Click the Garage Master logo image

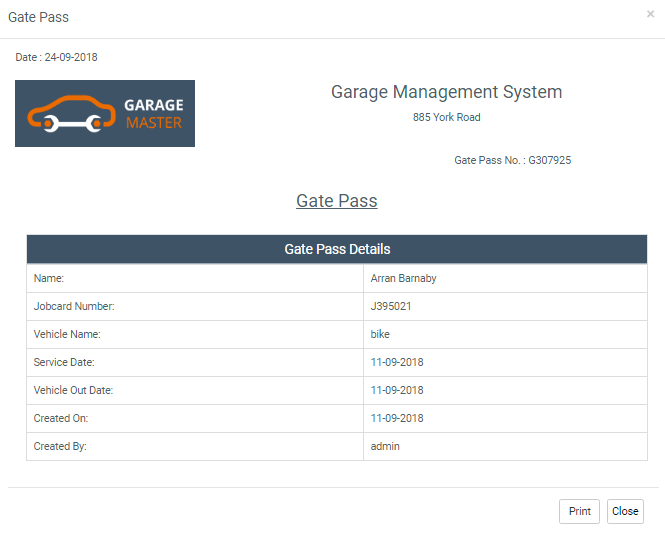coord(105,113)
